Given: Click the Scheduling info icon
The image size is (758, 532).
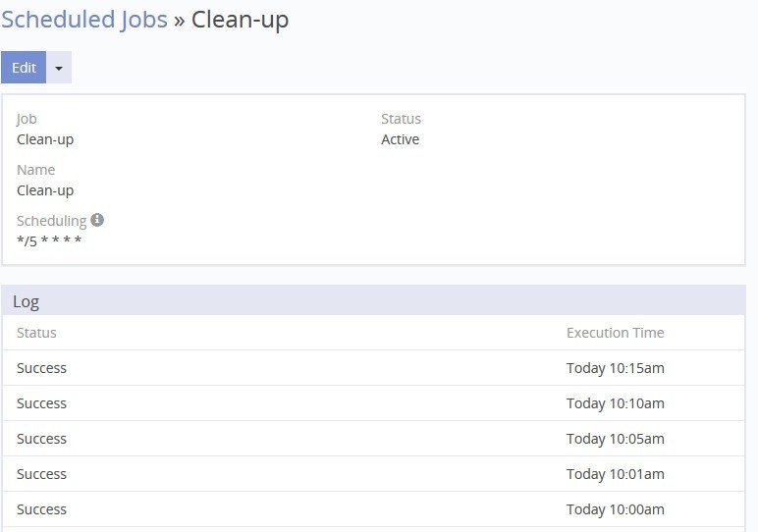Looking at the screenshot, I should click(97, 220).
